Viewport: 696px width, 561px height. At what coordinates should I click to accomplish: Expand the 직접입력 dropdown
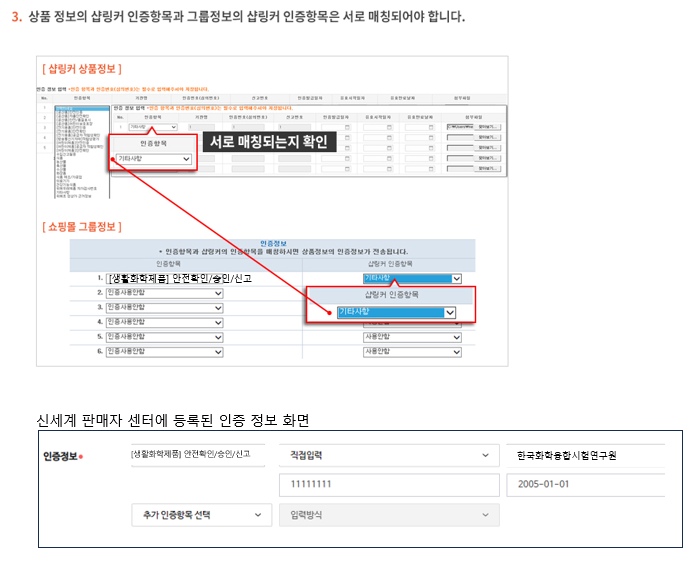click(388, 455)
